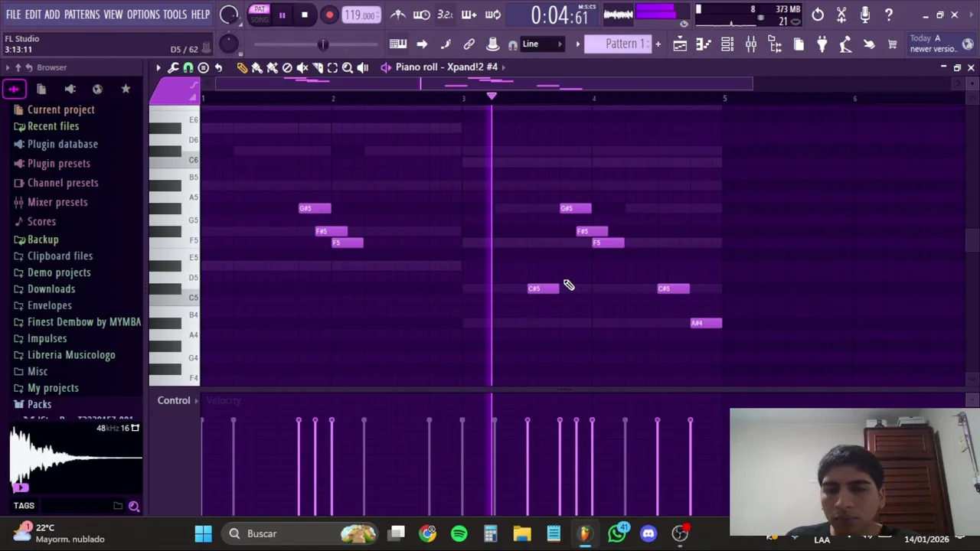
Task: Open the Channel rack
Action: click(x=727, y=44)
